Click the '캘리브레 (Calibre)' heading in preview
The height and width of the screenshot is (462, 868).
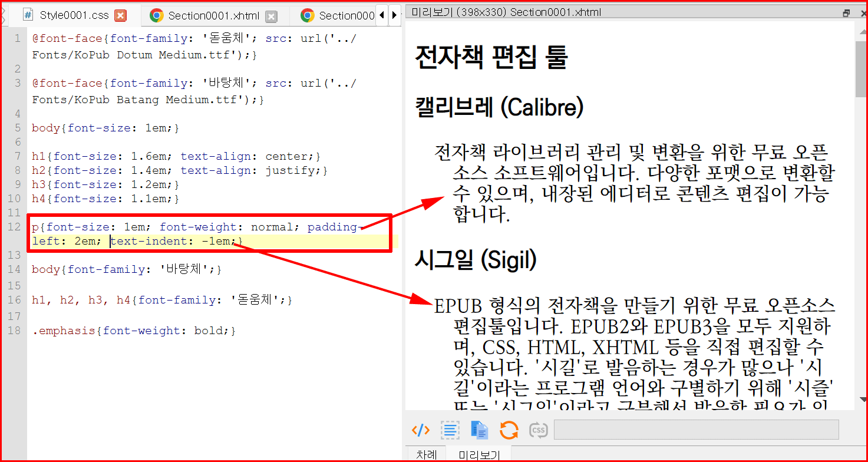pos(500,107)
